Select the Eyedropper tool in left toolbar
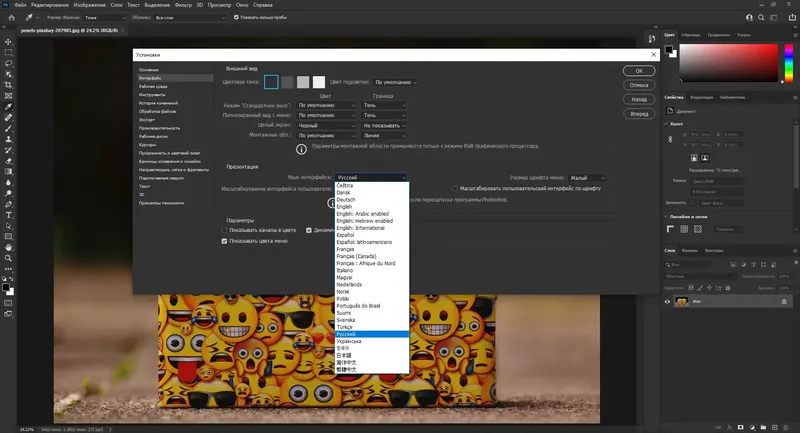Viewport: 800px width, 433px height. tap(8, 107)
